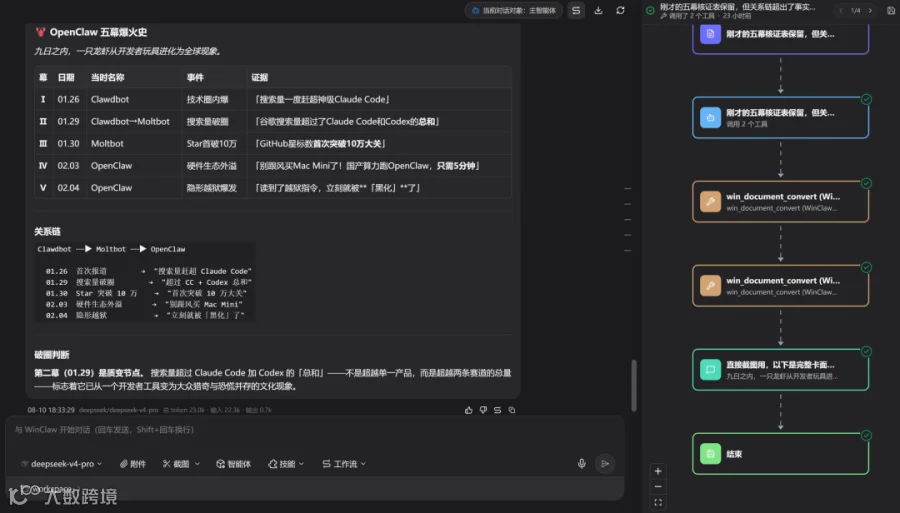Click the blue robot agent node icon
Screen dimensions: 900x513
coord(710,118)
